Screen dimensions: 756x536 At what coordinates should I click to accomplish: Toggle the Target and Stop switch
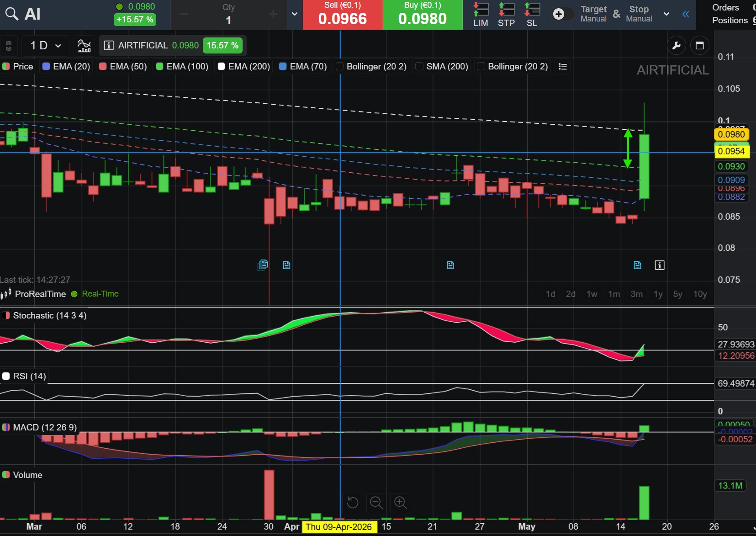[x=562, y=14]
